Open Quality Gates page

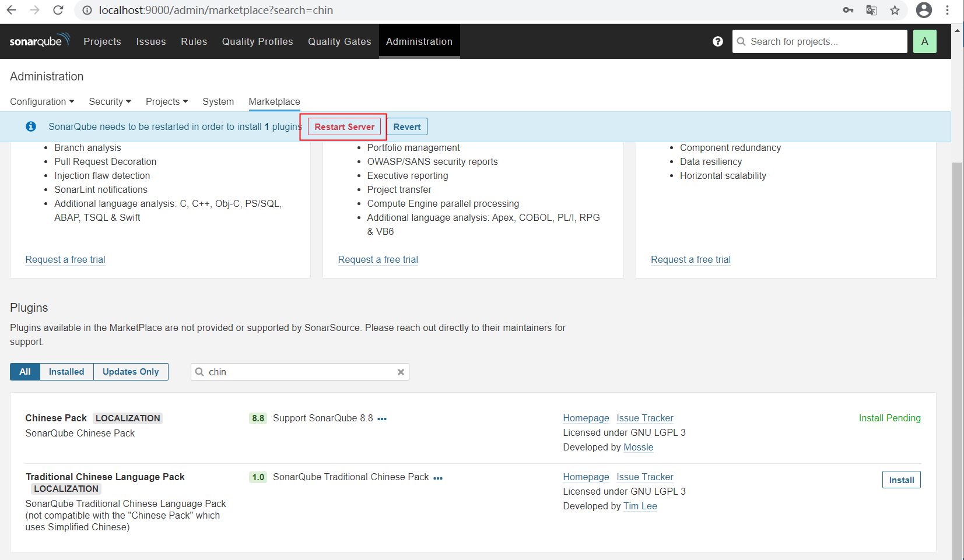339,41
